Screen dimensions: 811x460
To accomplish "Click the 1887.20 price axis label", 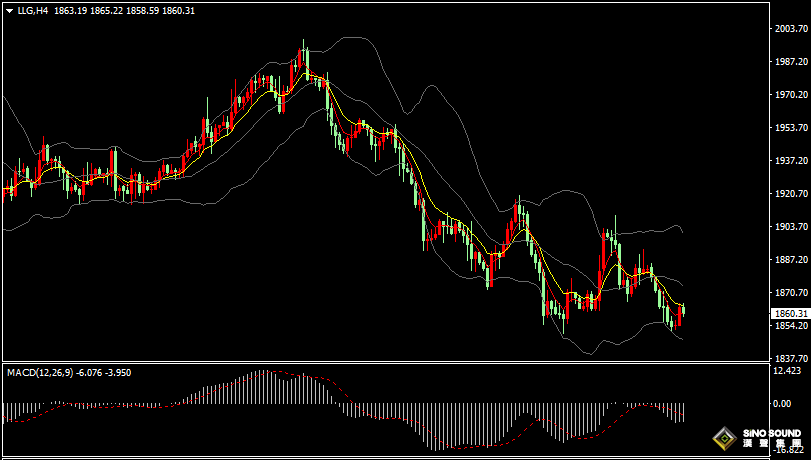I will (791, 260).
